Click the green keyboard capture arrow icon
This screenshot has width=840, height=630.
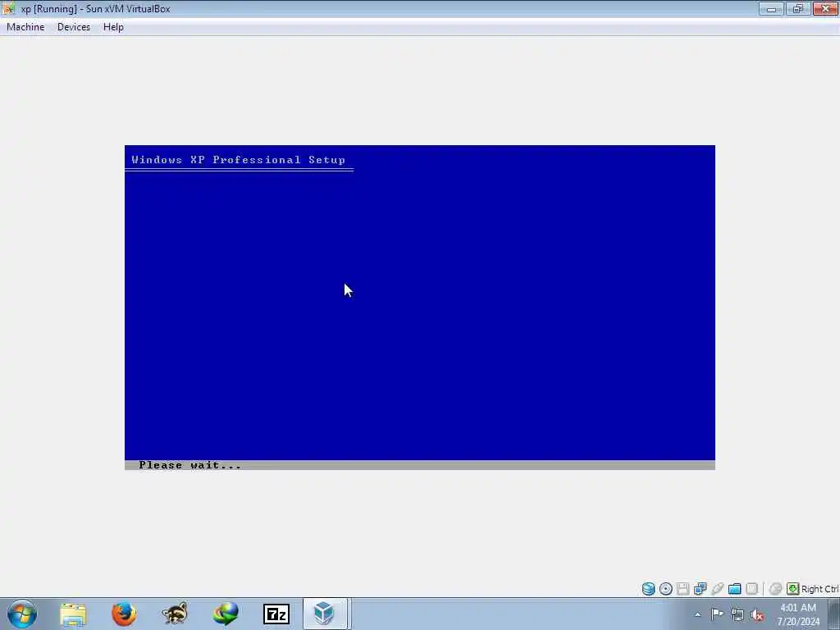(793, 589)
